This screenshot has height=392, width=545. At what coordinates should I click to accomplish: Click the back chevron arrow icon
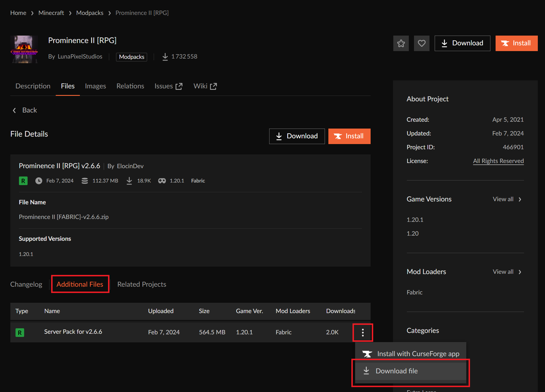click(14, 110)
